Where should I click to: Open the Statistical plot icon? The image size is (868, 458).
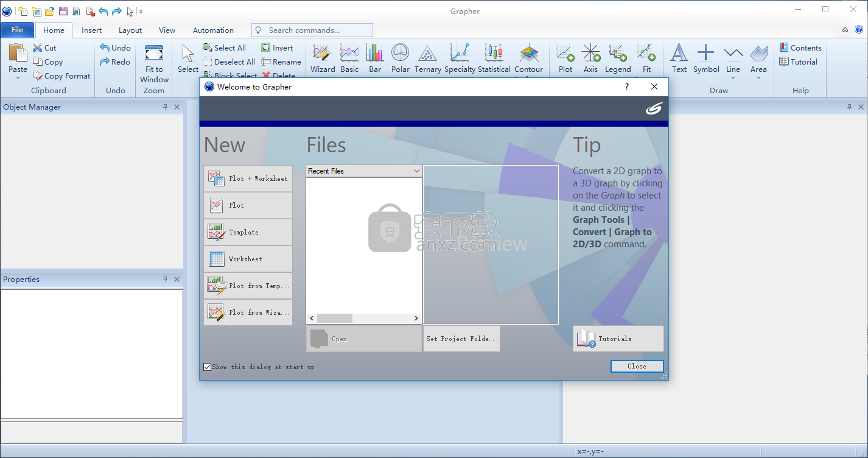tap(494, 53)
